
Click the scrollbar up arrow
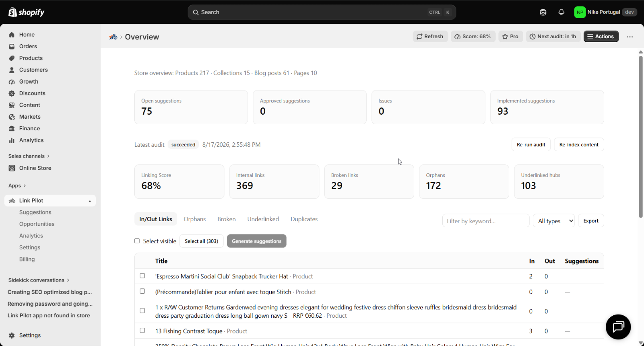coord(641,52)
